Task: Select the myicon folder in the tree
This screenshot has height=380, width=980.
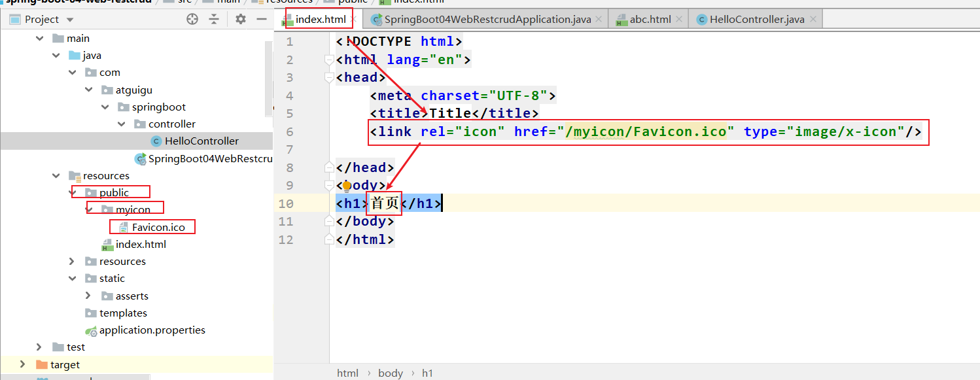Action: pyautogui.click(x=133, y=209)
